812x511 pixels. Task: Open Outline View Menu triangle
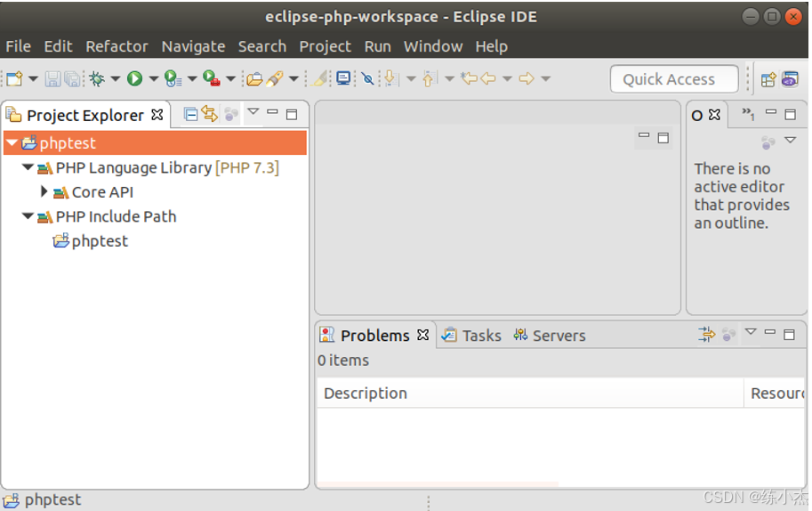[x=791, y=140]
